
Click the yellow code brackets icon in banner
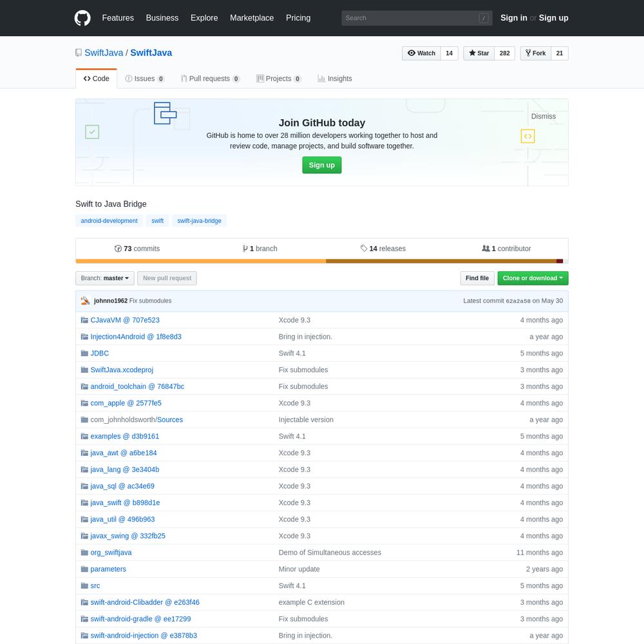528,137
